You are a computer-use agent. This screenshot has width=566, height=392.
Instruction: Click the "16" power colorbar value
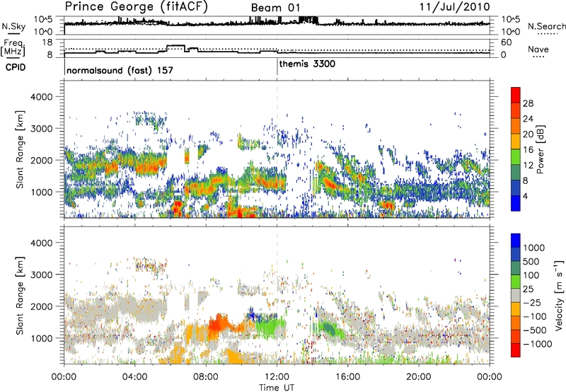tap(528, 150)
